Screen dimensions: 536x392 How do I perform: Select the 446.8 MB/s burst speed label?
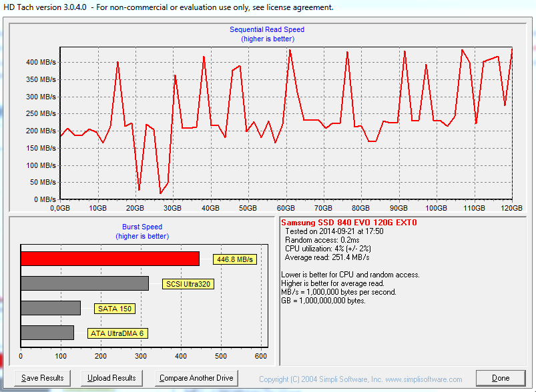(235, 259)
